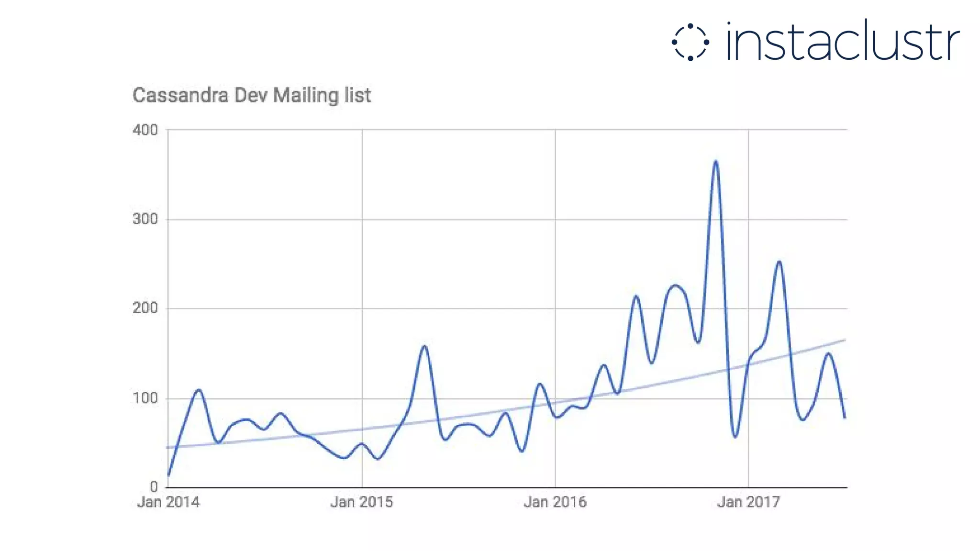Click the 0 y-axis label
This screenshot has height=551, width=980.
[154, 487]
